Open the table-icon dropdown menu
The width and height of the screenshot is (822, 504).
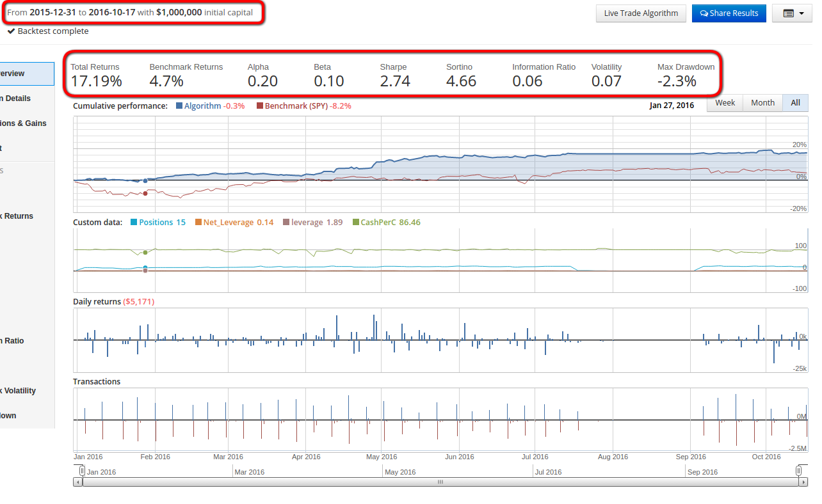coord(792,13)
